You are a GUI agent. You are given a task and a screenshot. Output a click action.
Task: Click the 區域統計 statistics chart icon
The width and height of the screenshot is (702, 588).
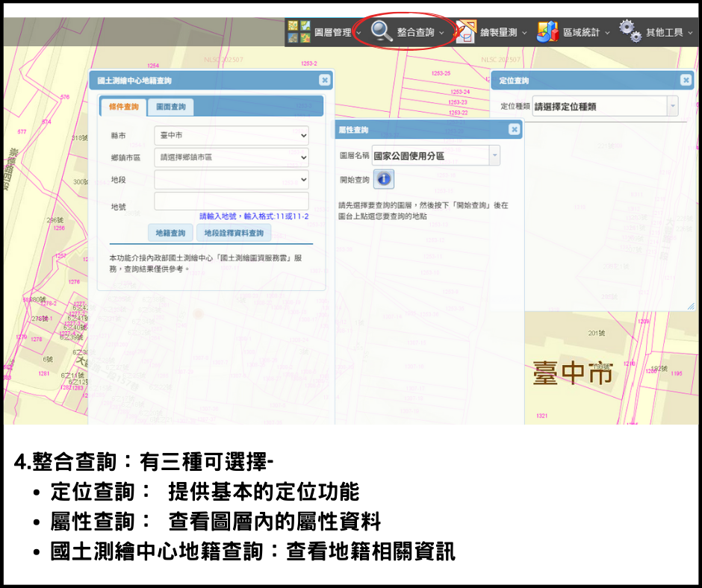[x=547, y=33]
